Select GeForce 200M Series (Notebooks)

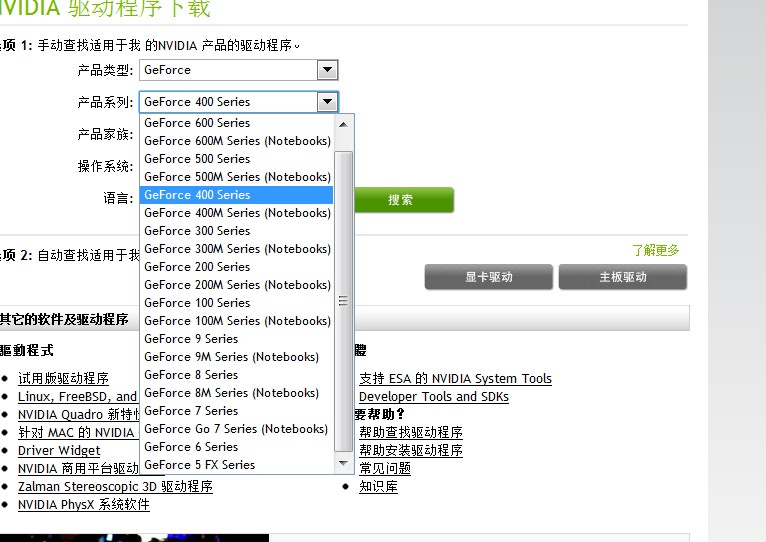coord(236,285)
